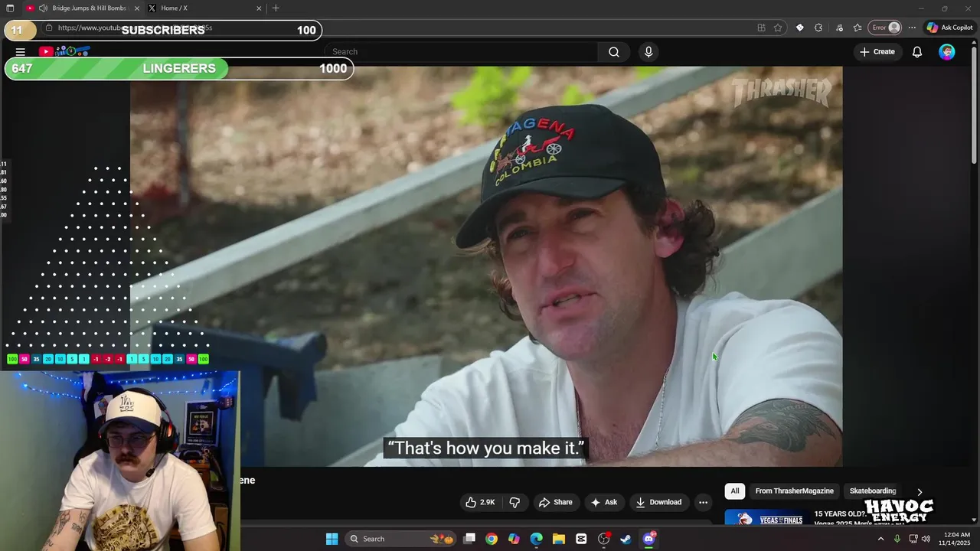Screen dimensions: 980x551
Task: Click the tag-shaped extension icon
Action: pos(799,28)
